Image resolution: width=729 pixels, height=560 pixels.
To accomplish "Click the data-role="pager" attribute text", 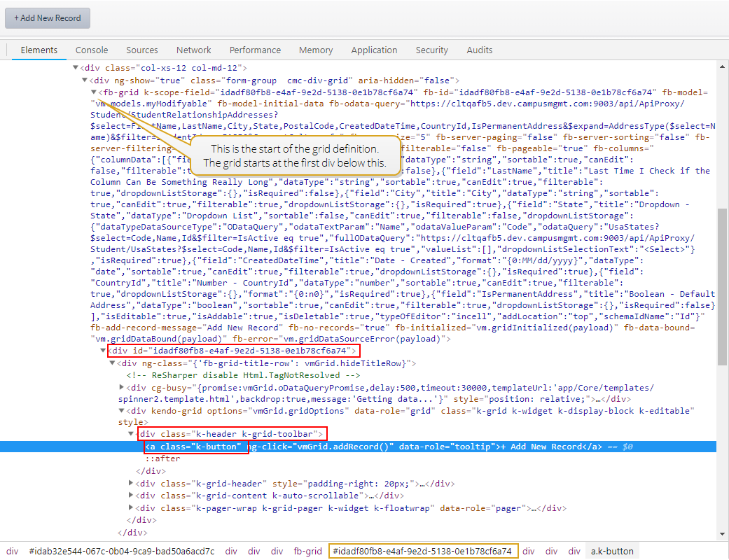I will click(x=483, y=508).
